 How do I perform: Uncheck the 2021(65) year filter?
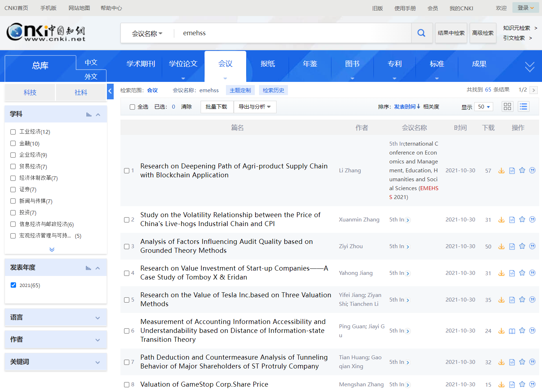click(14, 285)
